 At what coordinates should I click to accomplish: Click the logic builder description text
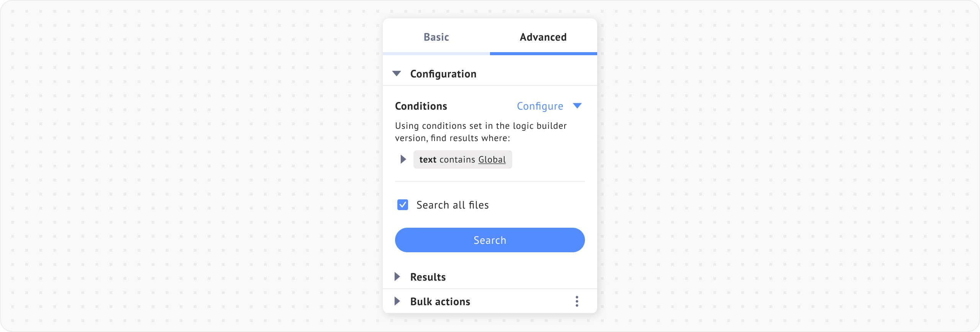point(480,132)
